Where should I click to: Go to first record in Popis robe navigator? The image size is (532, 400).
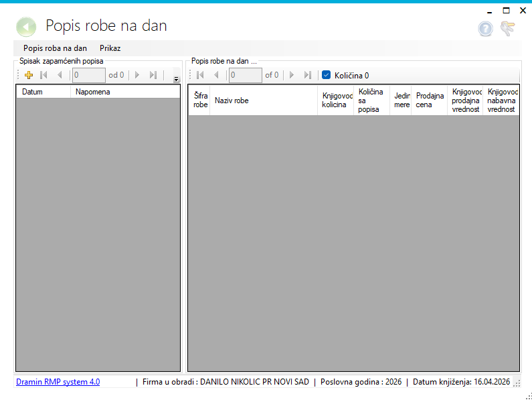click(x=200, y=75)
